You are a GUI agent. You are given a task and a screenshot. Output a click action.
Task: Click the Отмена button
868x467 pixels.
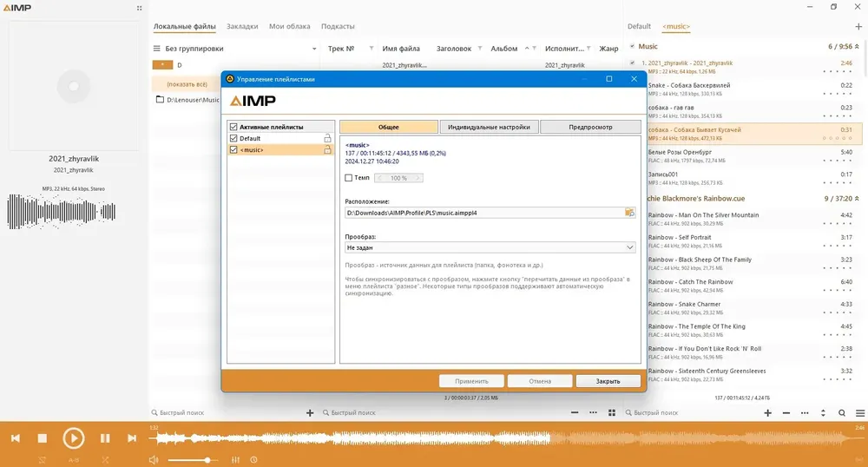pyautogui.click(x=540, y=381)
